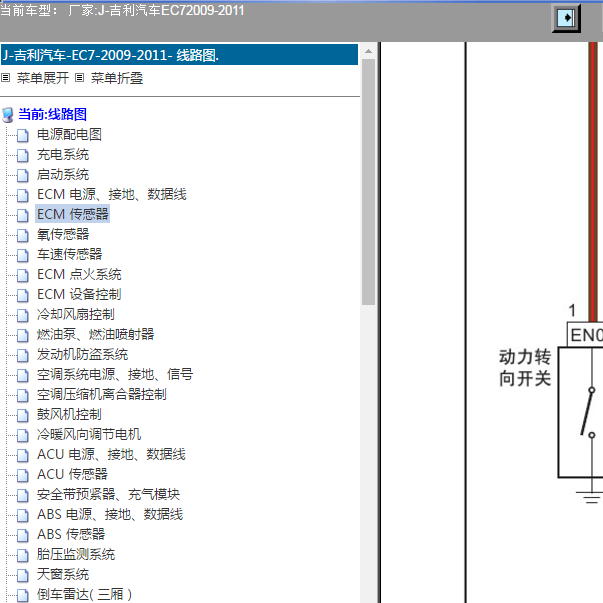Click page icon next to 燃油泵、燃油喷射器
603x603 pixels.
coord(23,335)
